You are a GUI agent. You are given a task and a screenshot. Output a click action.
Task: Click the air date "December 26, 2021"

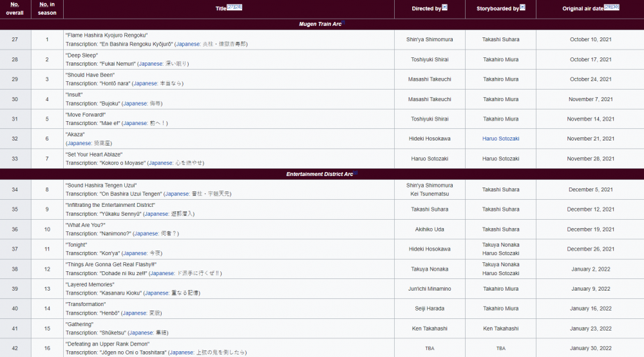[x=591, y=249]
